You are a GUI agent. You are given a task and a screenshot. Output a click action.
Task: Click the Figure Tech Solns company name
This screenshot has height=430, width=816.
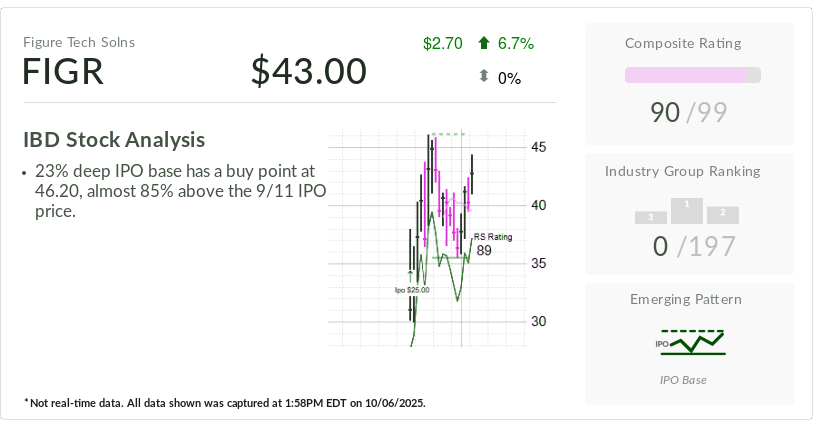coord(79,42)
